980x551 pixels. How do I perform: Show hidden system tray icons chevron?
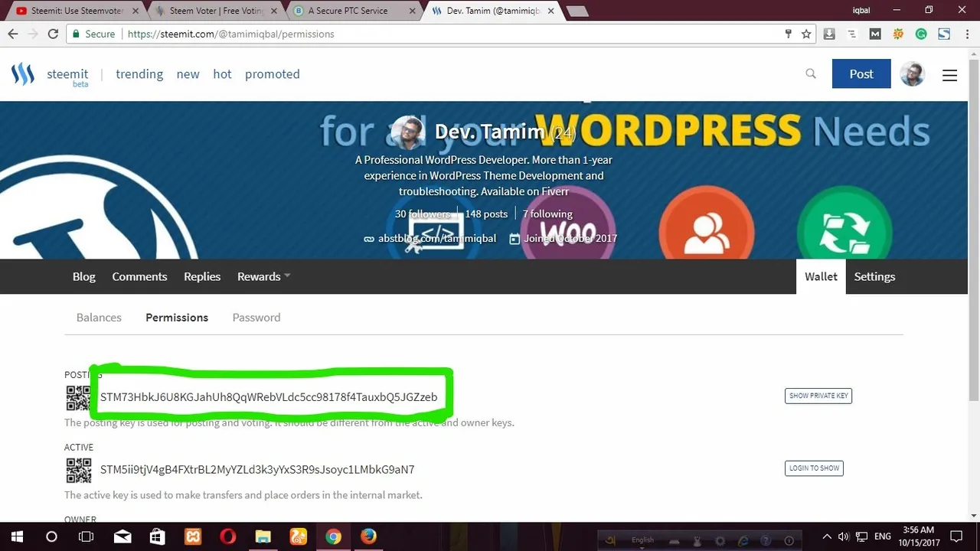(x=826, y=536)
